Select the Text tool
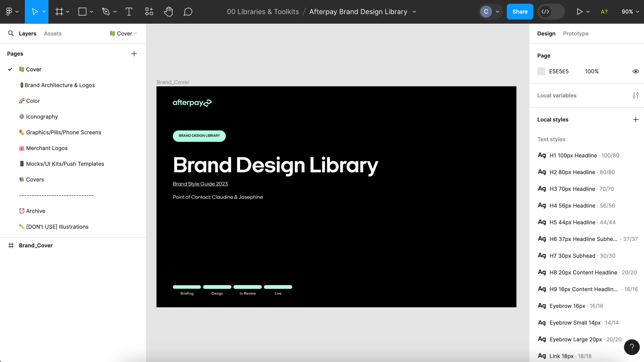 coord(129,12)
